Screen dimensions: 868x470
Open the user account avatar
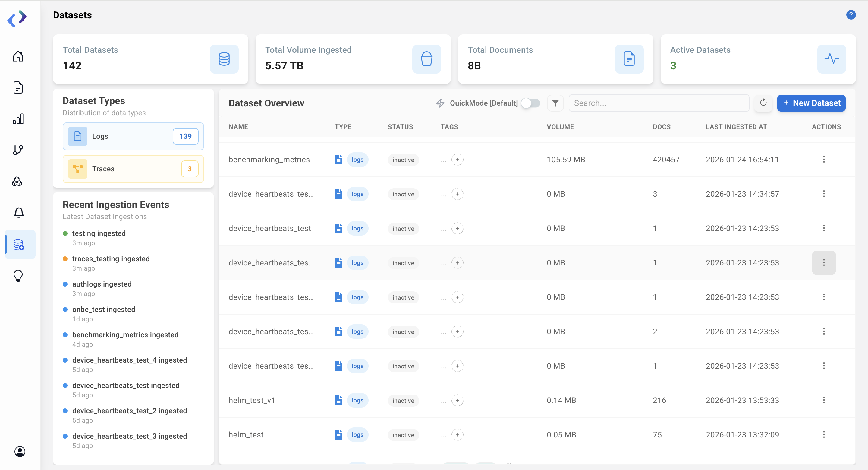point(20,452)
